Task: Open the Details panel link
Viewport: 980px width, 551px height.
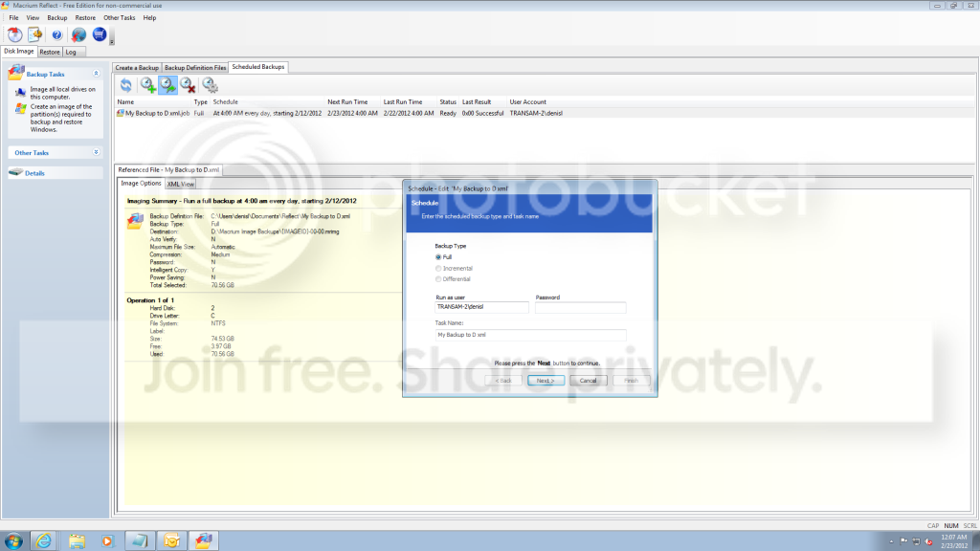Action: click(x=35, y=173)
